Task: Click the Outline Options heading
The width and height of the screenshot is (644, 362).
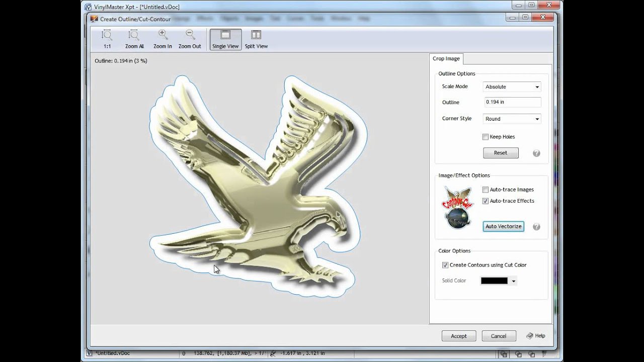Action: coord(457,74)
